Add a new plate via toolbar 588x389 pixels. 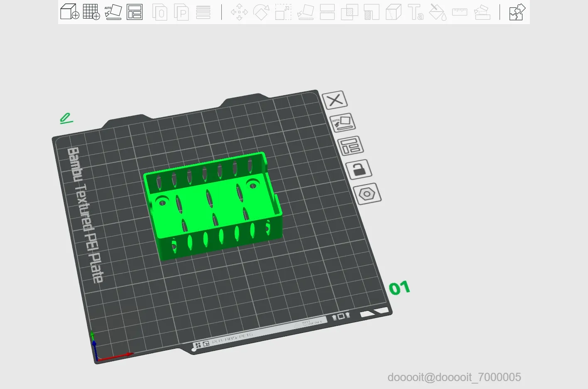(91, 12)
